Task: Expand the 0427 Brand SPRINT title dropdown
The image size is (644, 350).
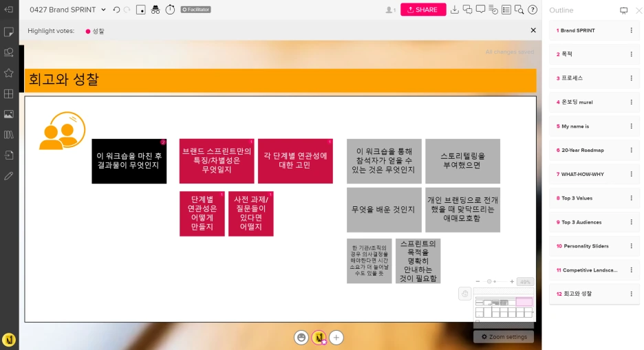Action: click(103, 10)
